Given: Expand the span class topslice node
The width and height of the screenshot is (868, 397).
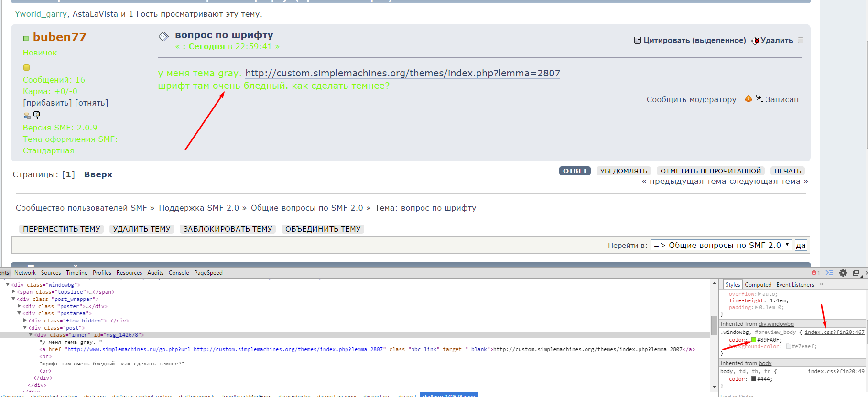Looking at the screenshot, I should pyautogui.click(x=13, y=292).
